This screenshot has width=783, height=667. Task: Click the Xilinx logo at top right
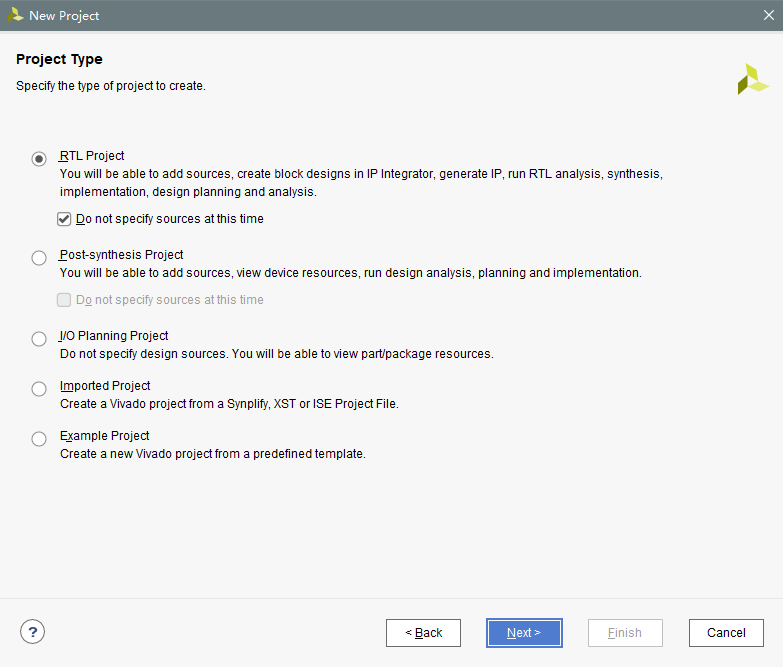pyautogui.click(x=753, y=79)
